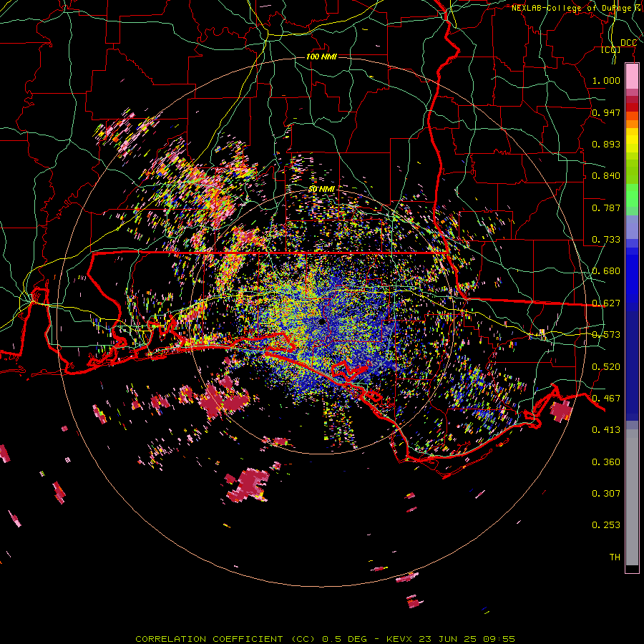Click the 0.840 scale label
Viewport: 644px width, 644px height.
point(606,176)
